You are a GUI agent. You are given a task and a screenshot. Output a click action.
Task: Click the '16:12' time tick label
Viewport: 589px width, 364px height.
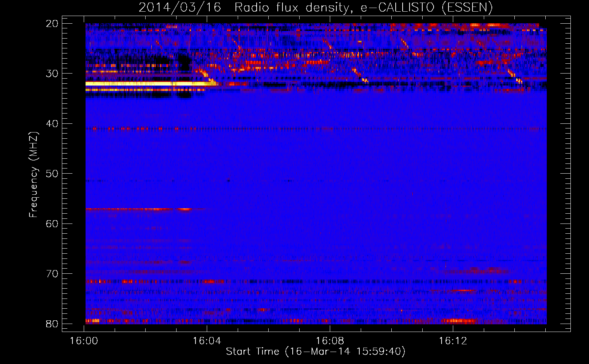click(453, 341)
